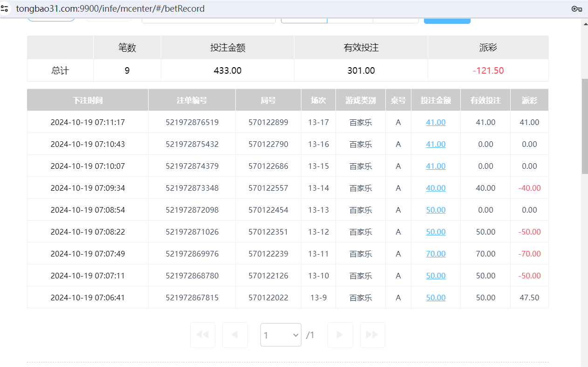Go to previous page with left arrow icon
The width and height of the screenshot is (588, 367).
click(235, 335)
